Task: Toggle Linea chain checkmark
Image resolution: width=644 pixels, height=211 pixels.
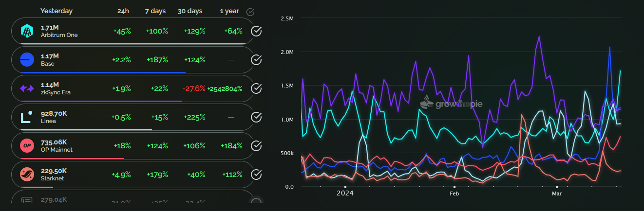Action: pos(256,117)
